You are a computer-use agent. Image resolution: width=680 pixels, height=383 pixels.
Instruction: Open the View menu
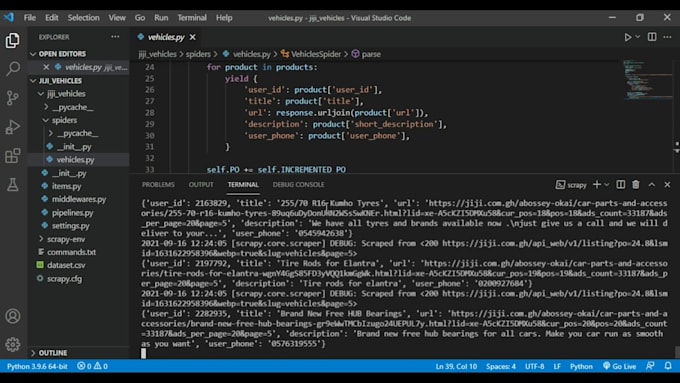[117, 18]
